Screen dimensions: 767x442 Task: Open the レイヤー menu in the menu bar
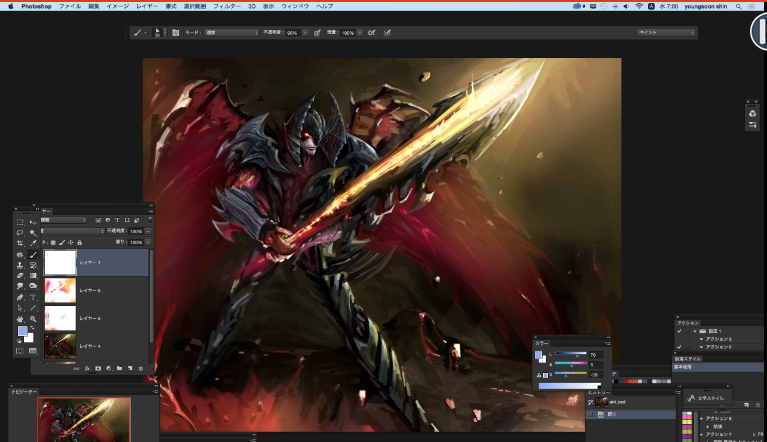[x=146, y=6]
